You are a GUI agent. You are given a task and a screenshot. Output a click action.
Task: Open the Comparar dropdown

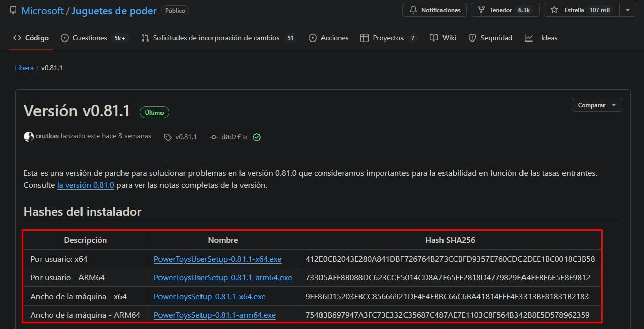pyautogui.click(x=596, y=105)
